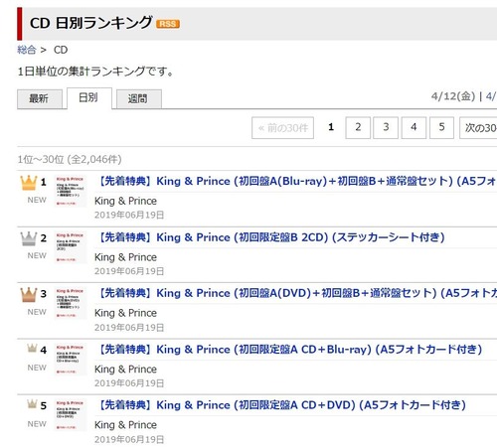The height and width of the screenshot is (448, 497).
Task: Go to results page 4
Action: [x=414, y=127]
